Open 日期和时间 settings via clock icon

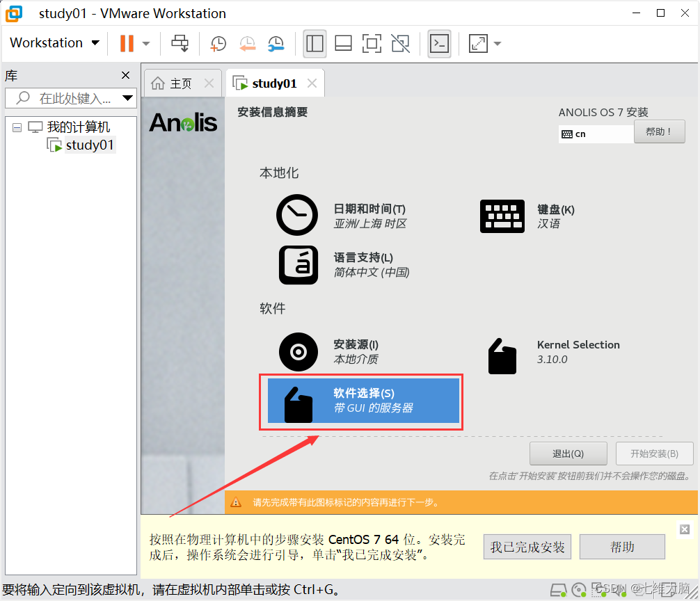297,215
